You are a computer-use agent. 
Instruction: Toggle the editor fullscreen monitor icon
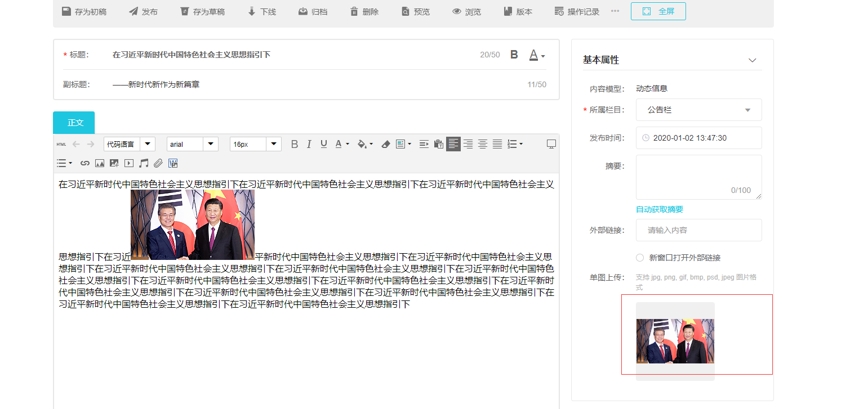(x=551, y=145)
